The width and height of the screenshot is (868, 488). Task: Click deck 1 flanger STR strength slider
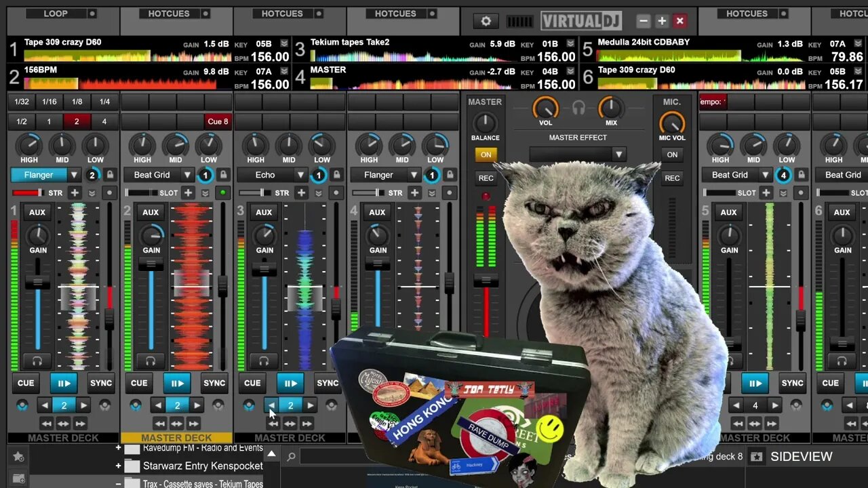(x=28, y=192)
